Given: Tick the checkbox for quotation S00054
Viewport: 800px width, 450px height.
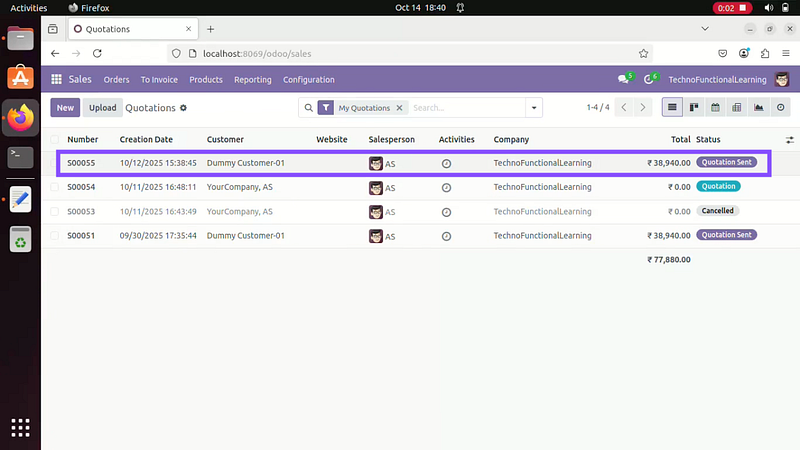Looking at the screenshot, I should click(x=55, y=187).
